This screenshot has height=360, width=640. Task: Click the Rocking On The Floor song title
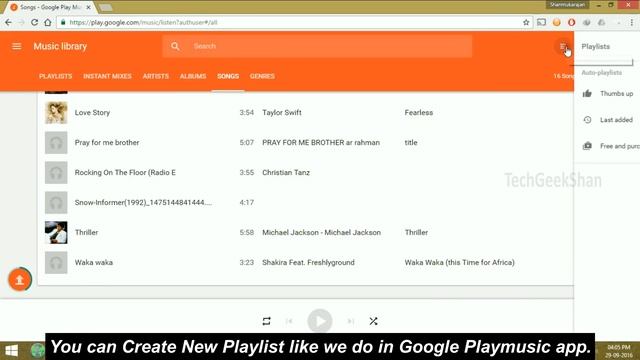click(125, 173)
